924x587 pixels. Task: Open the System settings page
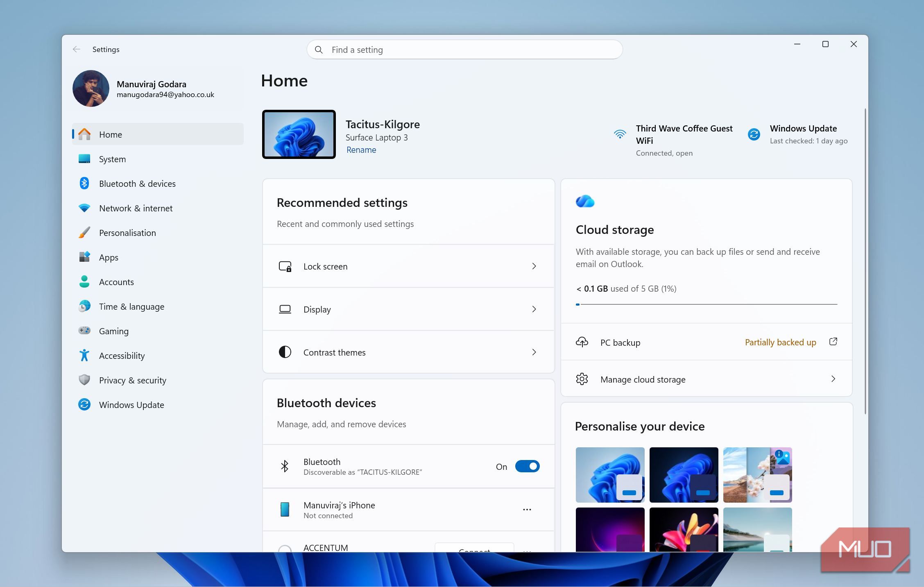pos(158,159)
